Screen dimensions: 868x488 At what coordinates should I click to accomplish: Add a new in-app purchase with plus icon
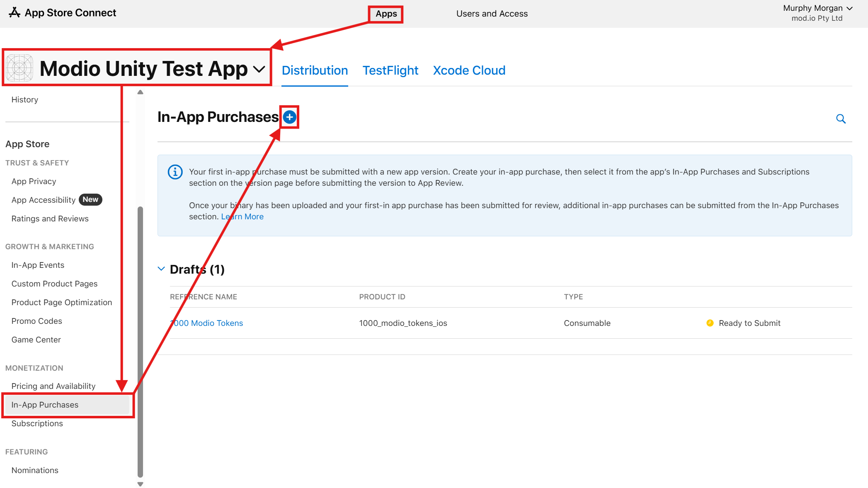[289, 117]
